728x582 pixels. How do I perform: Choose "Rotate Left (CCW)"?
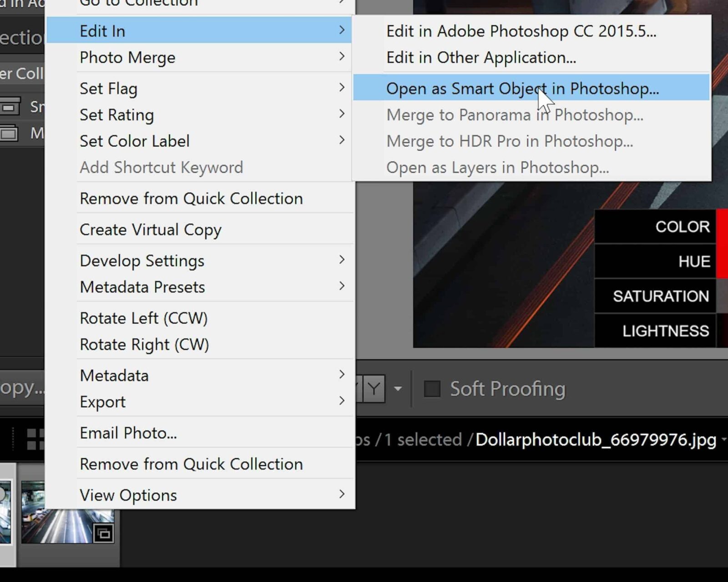click(x=144, y=318)
